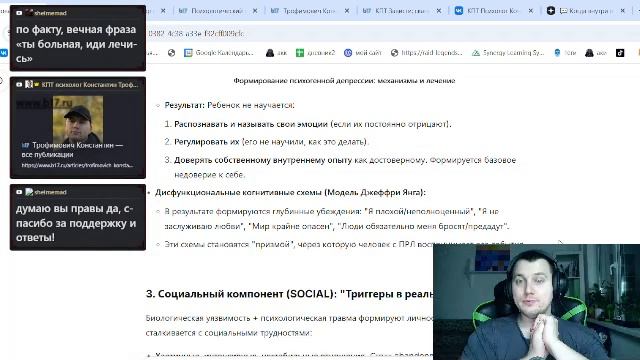Click the webcam video overlay

[536, 302]
